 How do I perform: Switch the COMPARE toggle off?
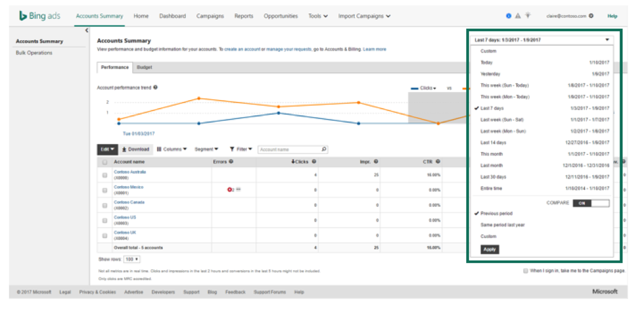coord(591,203)
